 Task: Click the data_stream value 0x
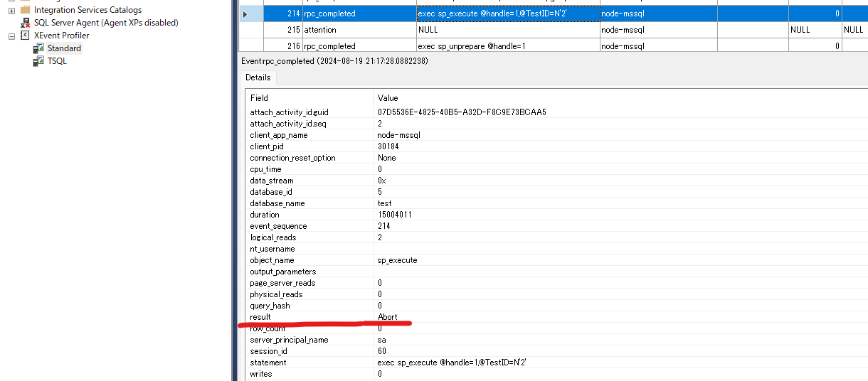pyautogui.click(x=381, y=181)
